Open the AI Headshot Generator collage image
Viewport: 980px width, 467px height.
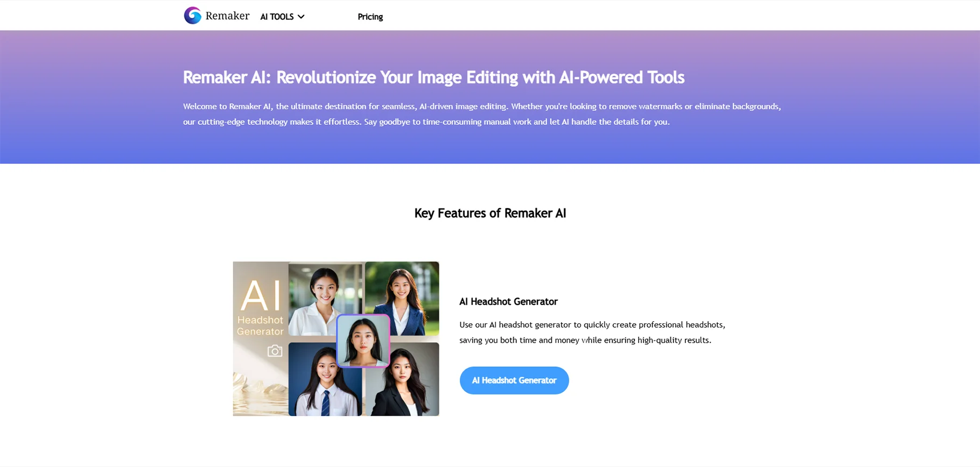[336, 338]
